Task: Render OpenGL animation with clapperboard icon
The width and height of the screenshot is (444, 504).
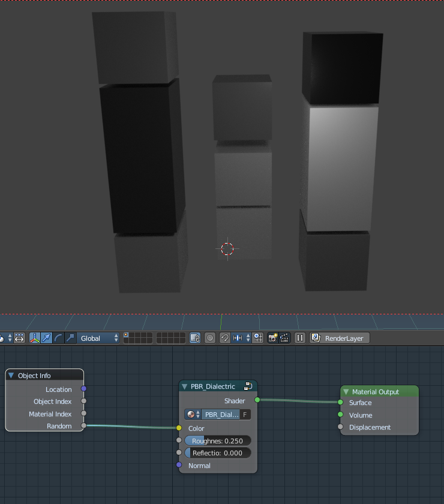Action: pos(284,338)
